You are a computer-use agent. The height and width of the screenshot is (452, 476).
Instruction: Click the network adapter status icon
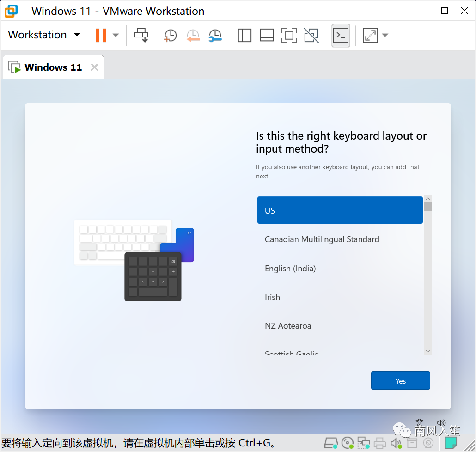tap(363, 443)
